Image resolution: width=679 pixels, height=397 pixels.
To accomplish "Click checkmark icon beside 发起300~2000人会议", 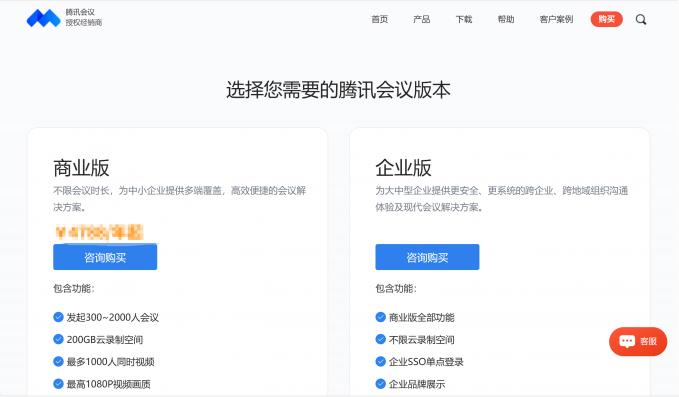I will tap(58, 317).
